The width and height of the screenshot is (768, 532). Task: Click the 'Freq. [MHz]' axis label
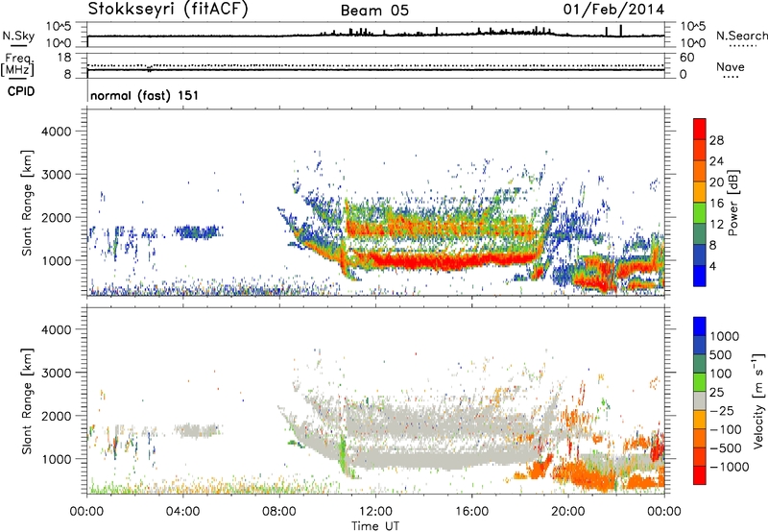17,64
